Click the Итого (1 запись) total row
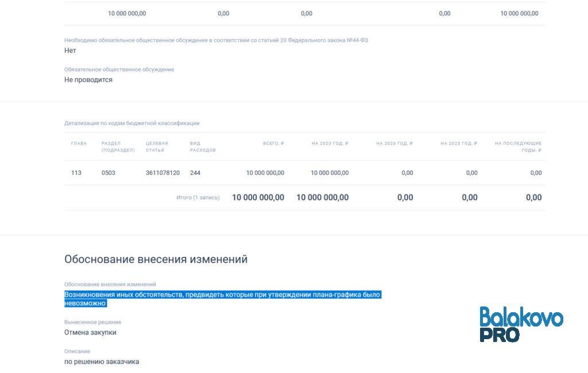Screen dimensions: 588x373 pyautogui.click(x=198, y=197)
